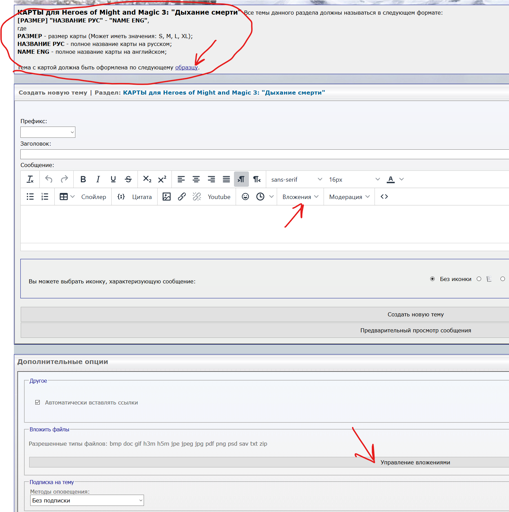Switch to the source code view
The image size is (509, 512).
click(384, 197)
